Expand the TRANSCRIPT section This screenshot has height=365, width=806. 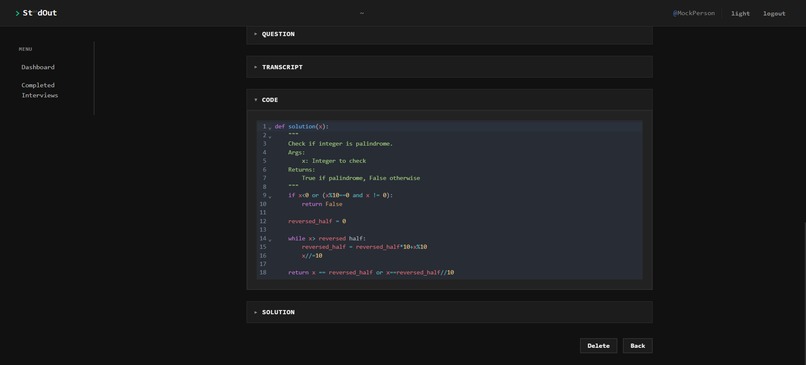point(449,67)
